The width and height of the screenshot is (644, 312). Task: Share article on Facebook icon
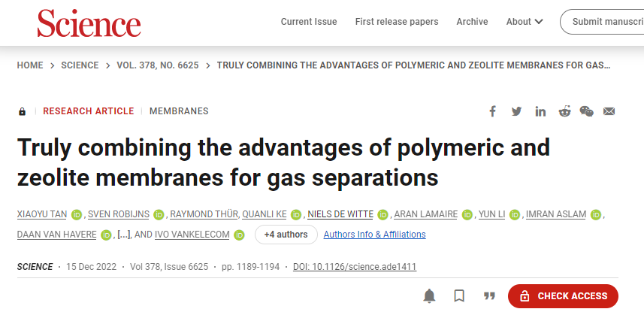click(x=492, y=111)
